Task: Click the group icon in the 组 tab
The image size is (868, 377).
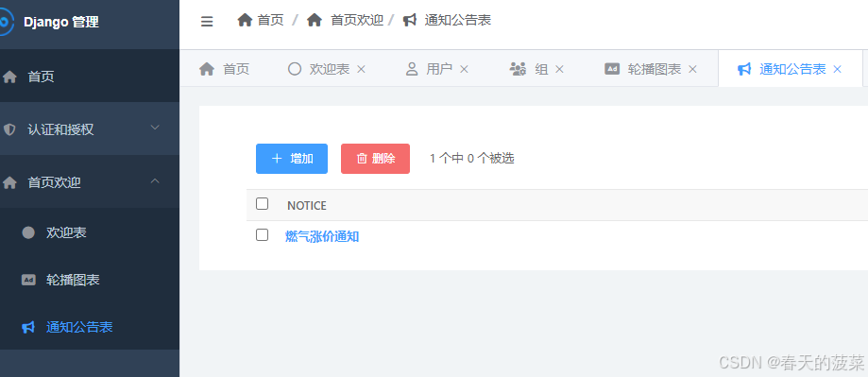Action: 518,69
